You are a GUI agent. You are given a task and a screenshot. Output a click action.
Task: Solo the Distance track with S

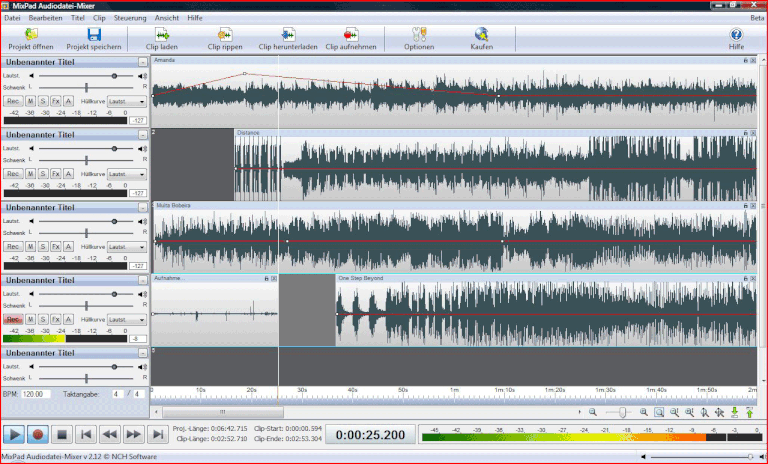[43, 174]
